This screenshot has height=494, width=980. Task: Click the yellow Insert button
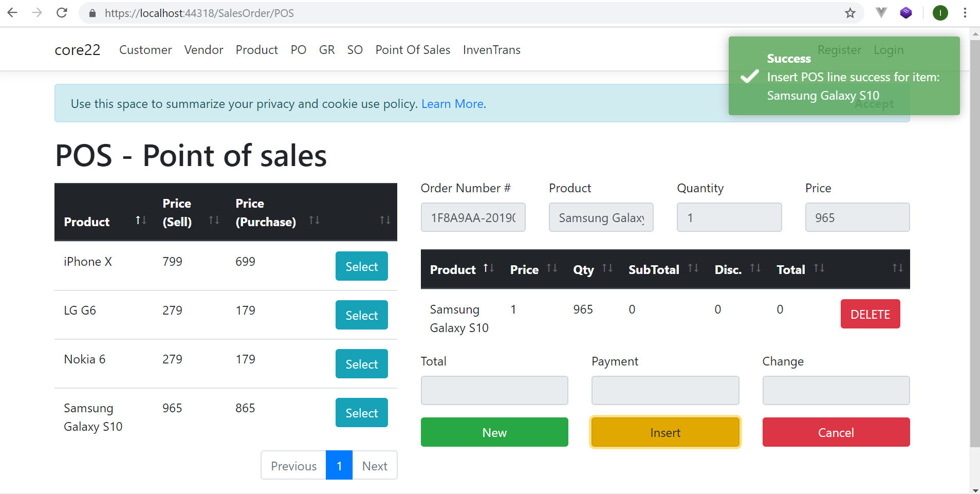[665, 432]
